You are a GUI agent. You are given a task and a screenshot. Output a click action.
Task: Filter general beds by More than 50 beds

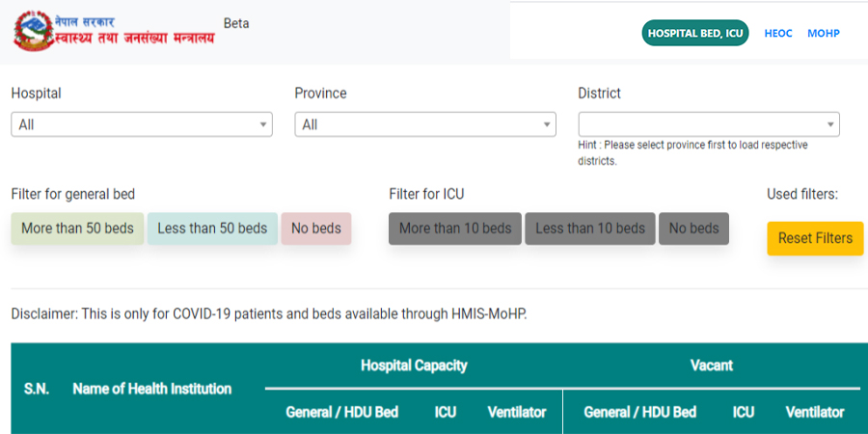click(77, 229)
